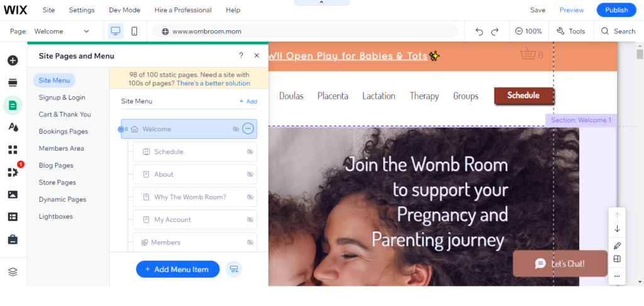Click the Publish button
This screenshot has width=644, height=306.
click(616, 10)
